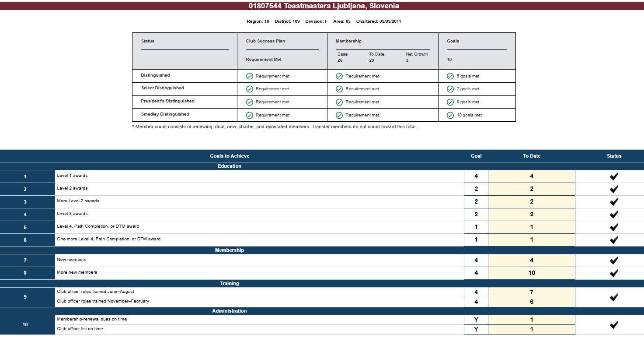The height and width of the screenshot is (338, 644).
Task: Click the Membership Base value 26
Action: [340, 60]
